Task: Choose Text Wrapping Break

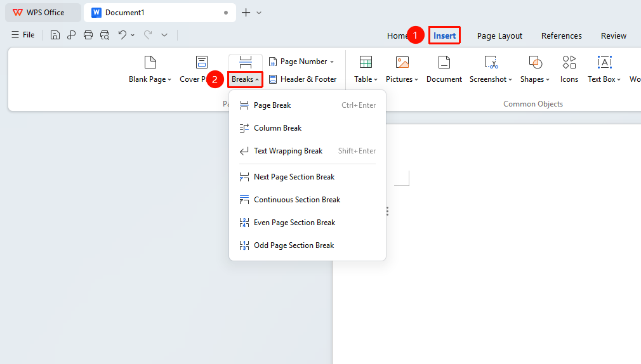Action: (307, 151)
